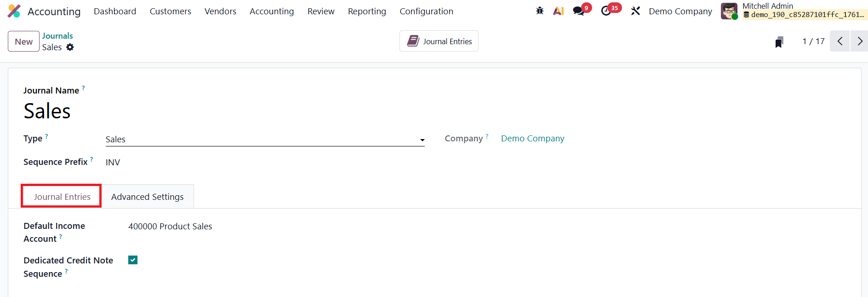The image size is (868, 297).
Task: Switch to the Advanced Settings tab
Action: (x=147, y=197)
